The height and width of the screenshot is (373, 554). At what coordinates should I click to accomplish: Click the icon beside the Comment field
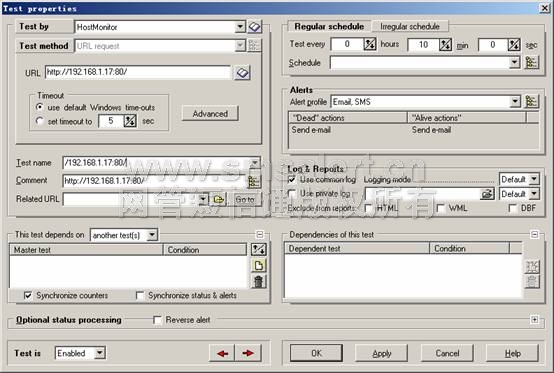tap(254, 181)
